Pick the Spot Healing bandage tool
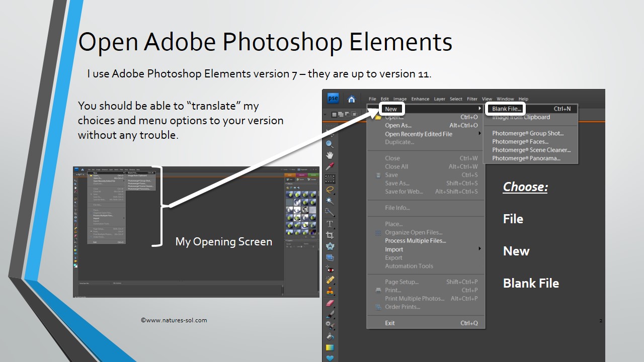Viewport: 644px width, 362px height. point(330,280)
